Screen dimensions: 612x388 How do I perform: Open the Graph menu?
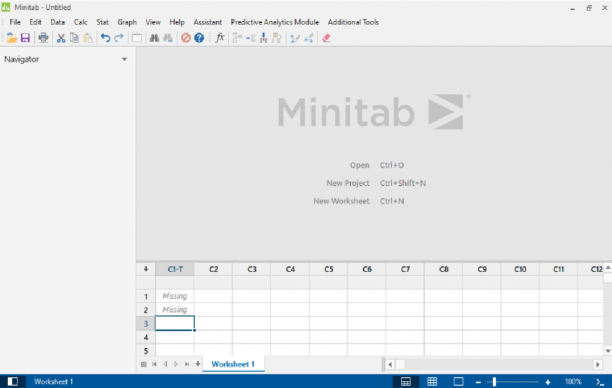(x=127, y=22)
